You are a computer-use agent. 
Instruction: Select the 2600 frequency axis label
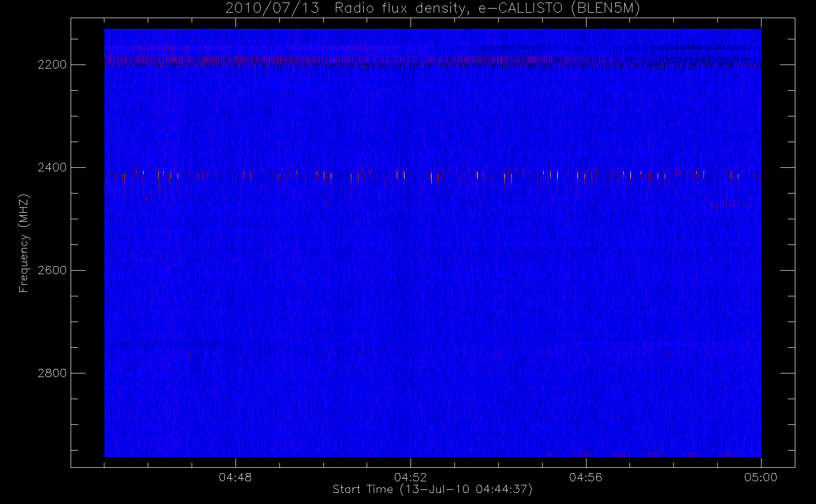pos(52,271)
